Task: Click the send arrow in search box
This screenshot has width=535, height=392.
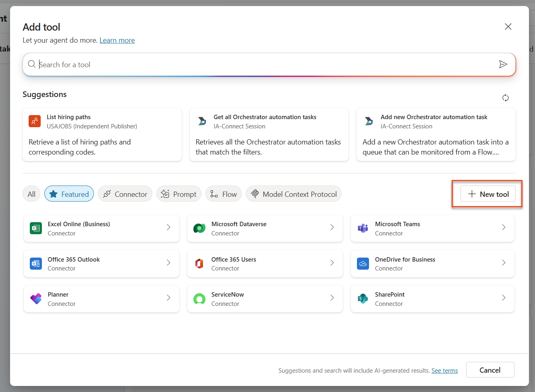Action: (x=503, y=64)
